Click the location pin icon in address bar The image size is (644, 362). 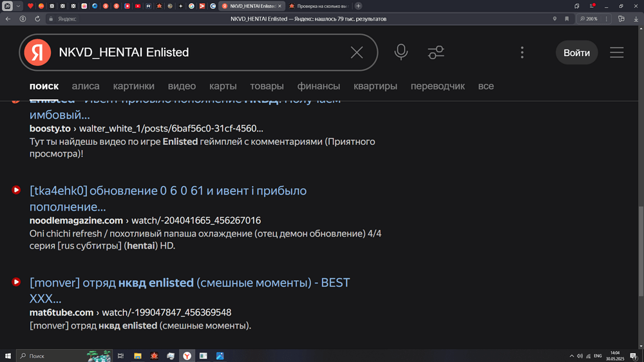[554, 19]
